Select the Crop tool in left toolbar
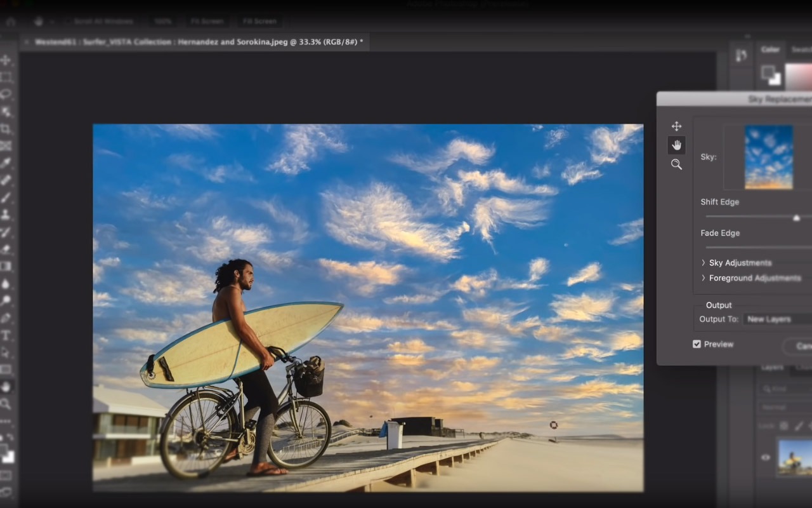 pyautogui.click(x=6, y=129)
